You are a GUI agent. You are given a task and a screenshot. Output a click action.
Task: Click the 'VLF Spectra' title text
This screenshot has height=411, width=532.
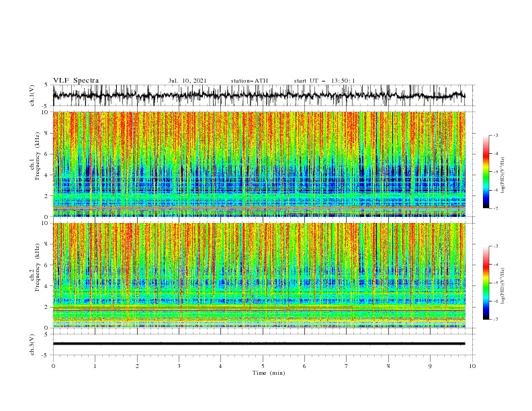(x=76, y=81)
